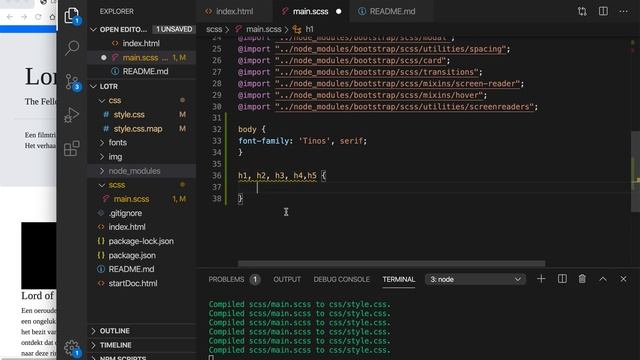Split the terminal panel
Screen dimensions: 640x360
pyautogui.click(x=562, y=279)
